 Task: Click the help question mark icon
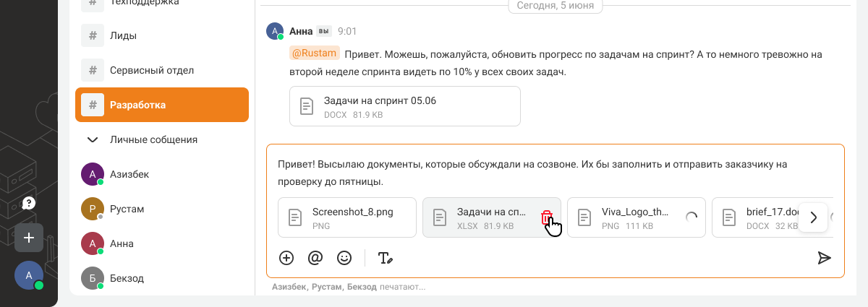29,203
